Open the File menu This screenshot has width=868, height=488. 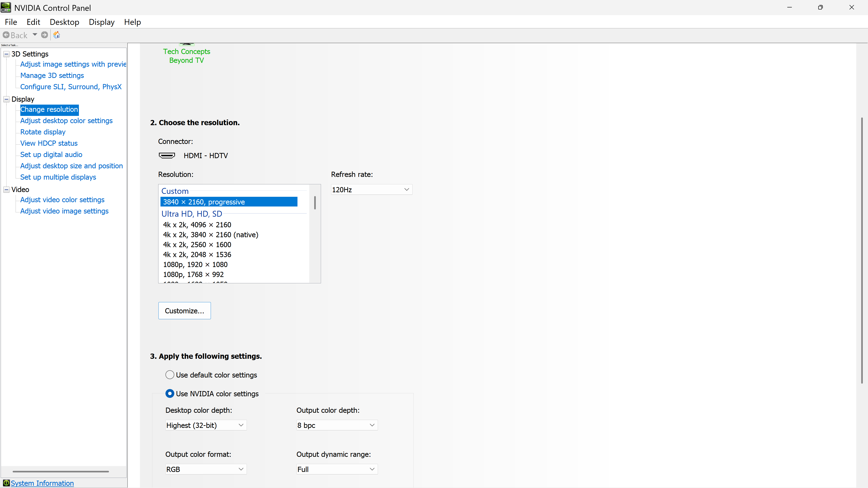click(11, 22)
